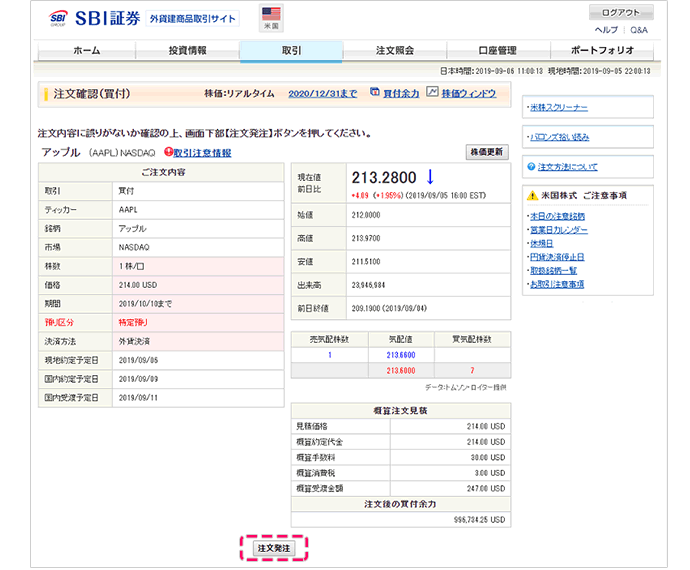The image size is (690, 570).
Task: Click the opening price 212.0000
Action: 366,215
